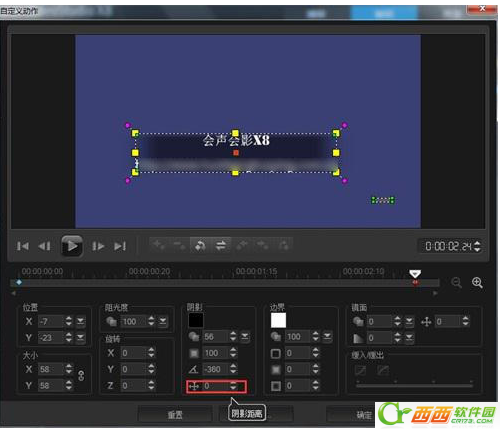Open the slider popup for position X
This screenshot has height=429, width=500.
(80, 321)
